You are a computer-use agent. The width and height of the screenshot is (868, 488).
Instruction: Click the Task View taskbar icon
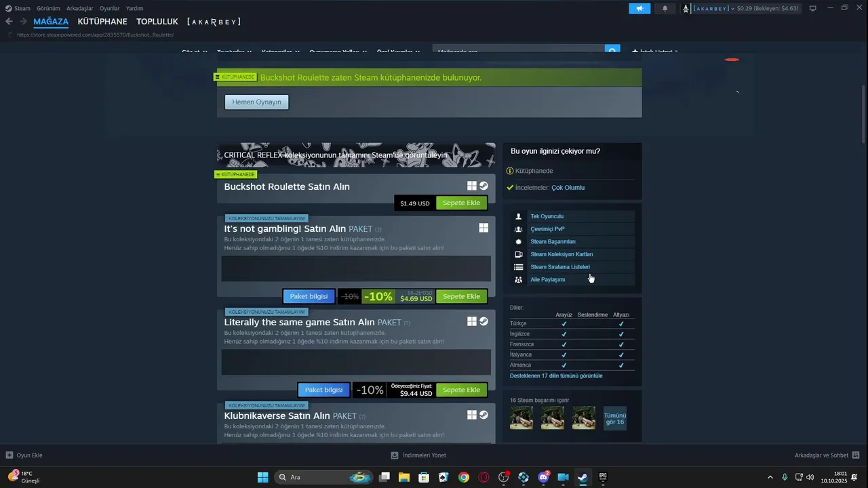pos(384,477)
